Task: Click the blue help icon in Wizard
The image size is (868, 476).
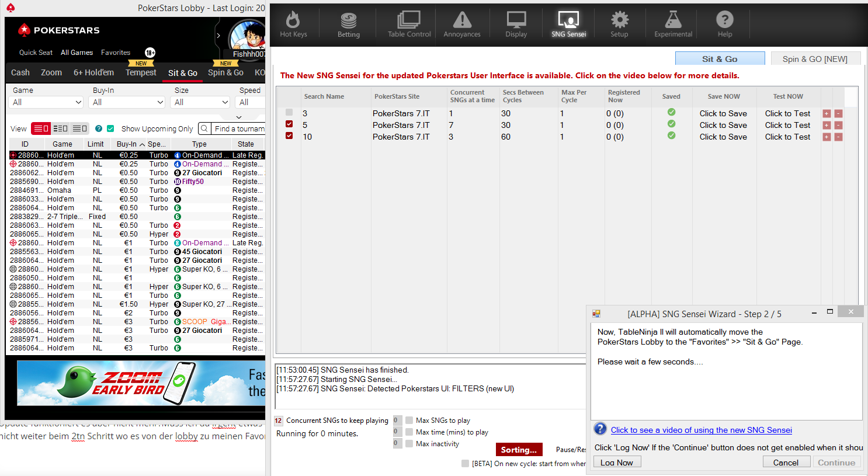Action: tap(600, 429)
